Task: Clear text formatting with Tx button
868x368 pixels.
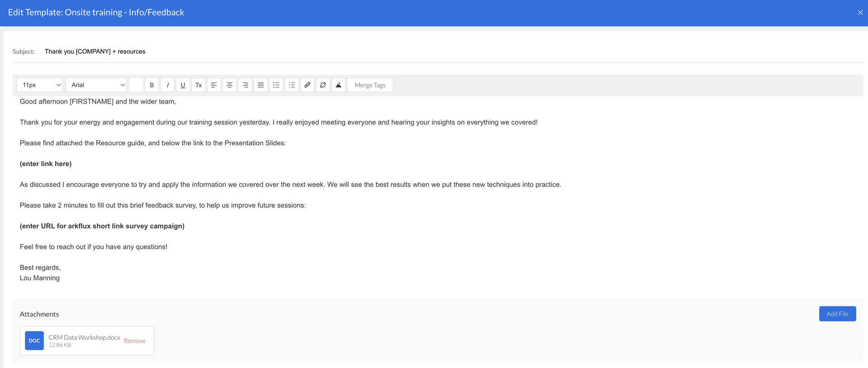Action: 198,85
